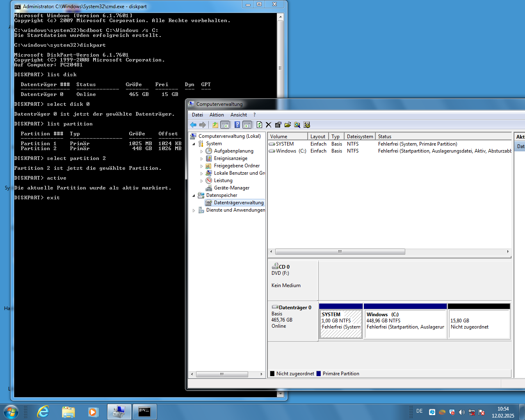Image resolution: width=525 pixels, height=420 pixels.
Task: Click the volume list horizontal scrollbar thumb
Action: (x=340, y=252)
